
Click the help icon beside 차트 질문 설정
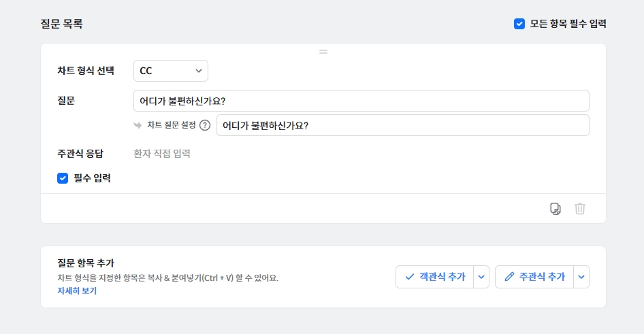pos(204,125)
